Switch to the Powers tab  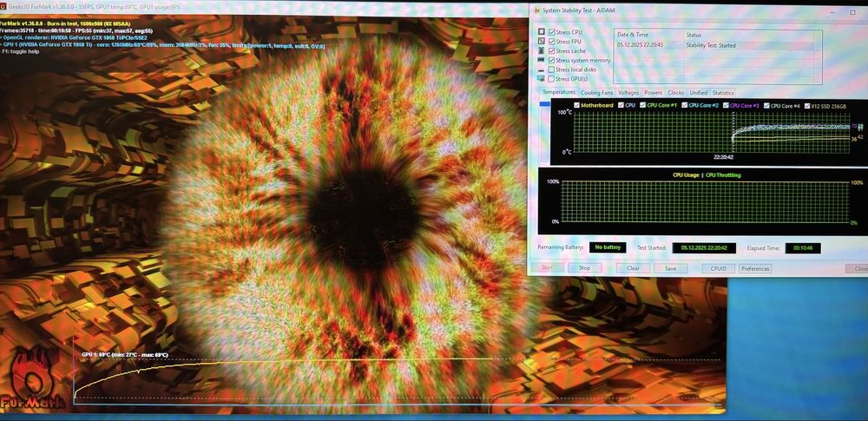click(654, 93)
